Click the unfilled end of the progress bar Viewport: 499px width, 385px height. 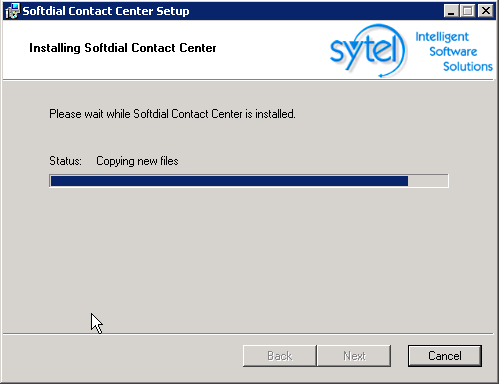pos(428,181)
